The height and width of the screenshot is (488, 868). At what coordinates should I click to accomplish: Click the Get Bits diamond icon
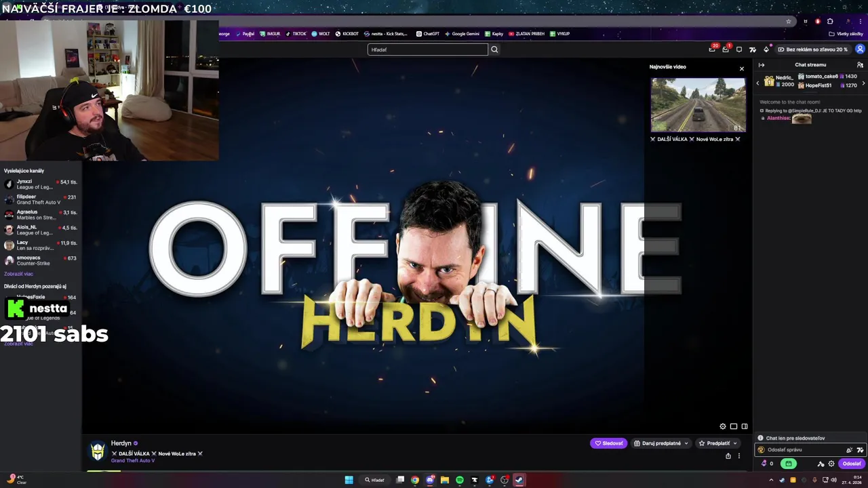click(766, 49)
